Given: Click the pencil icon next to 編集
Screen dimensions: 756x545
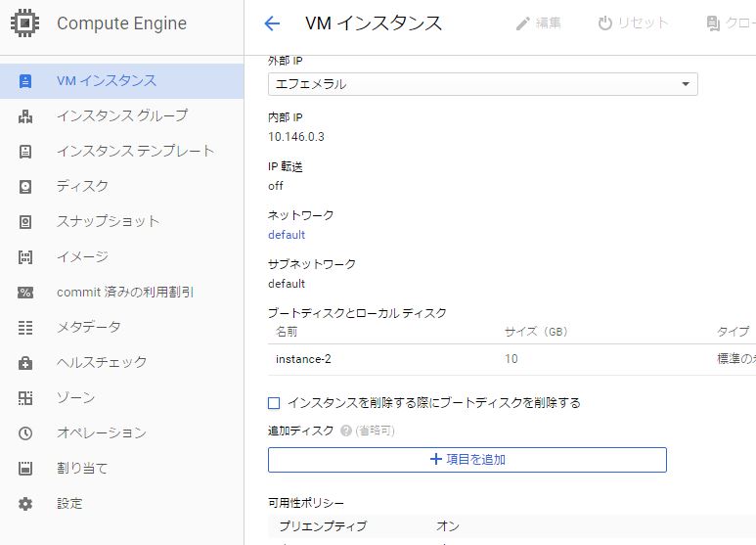Looking at the screenshot, I should click(522, 23).
